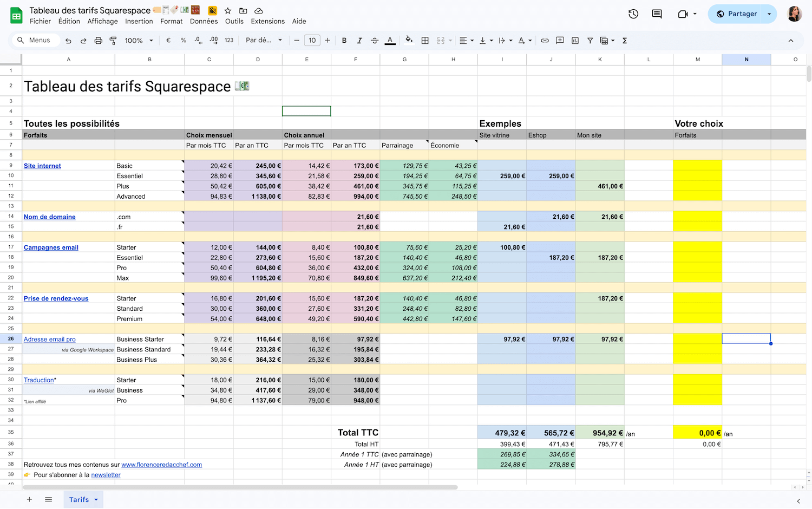Open the font family dropdown
This screenshot has width=812, height=509.
click(x=264, y=40)
